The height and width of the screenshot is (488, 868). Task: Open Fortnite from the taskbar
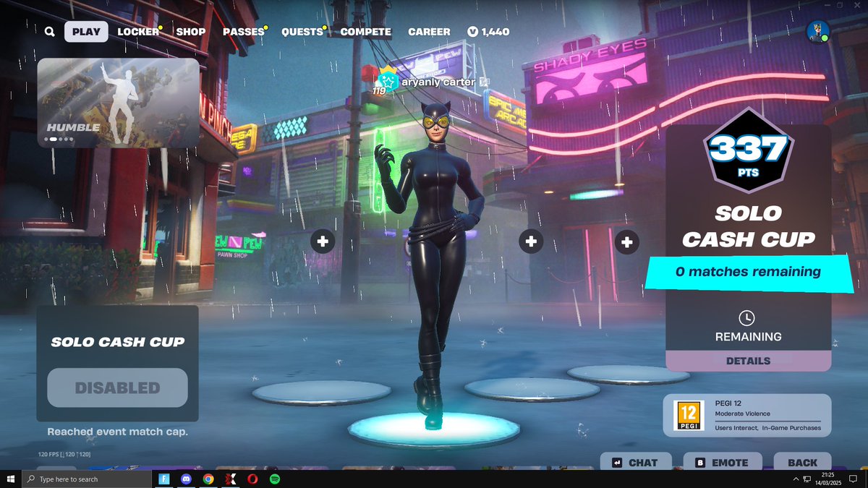tap(163, 479)
